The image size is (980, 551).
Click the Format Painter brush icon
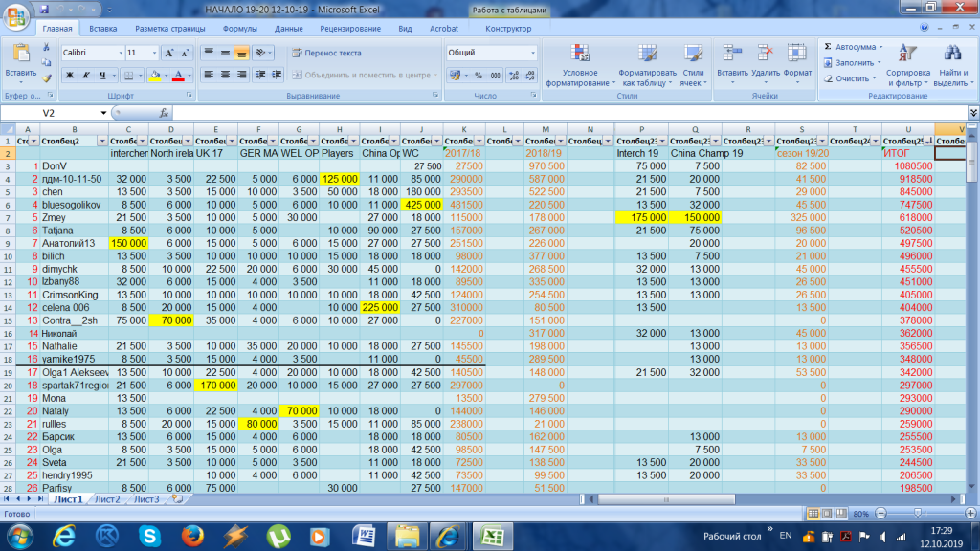46,78
